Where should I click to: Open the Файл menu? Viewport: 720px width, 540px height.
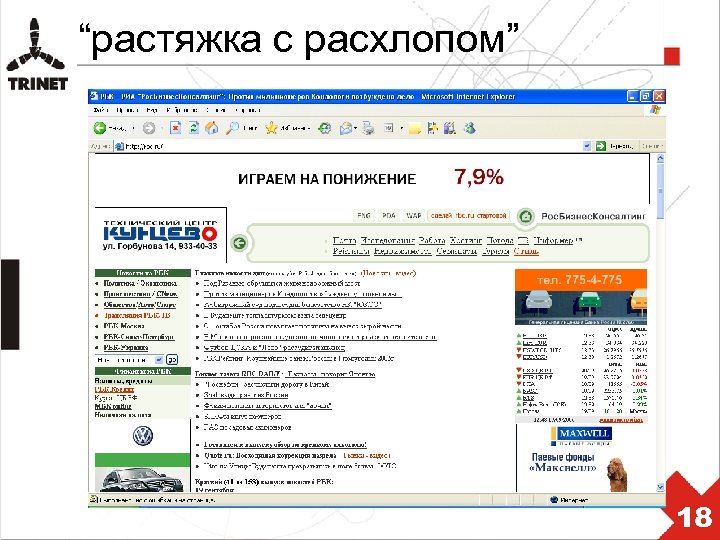[x=101, y=110]
